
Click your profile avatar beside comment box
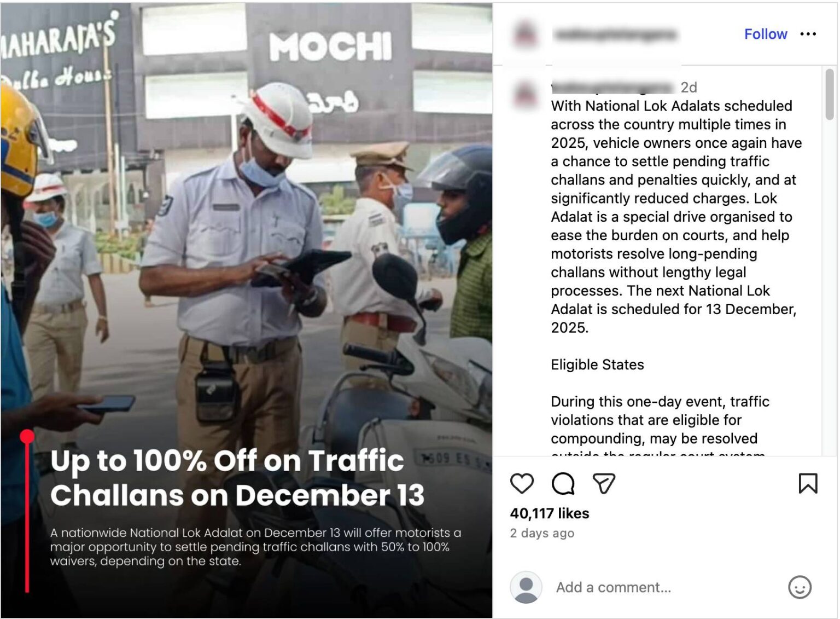click(526, 587)
